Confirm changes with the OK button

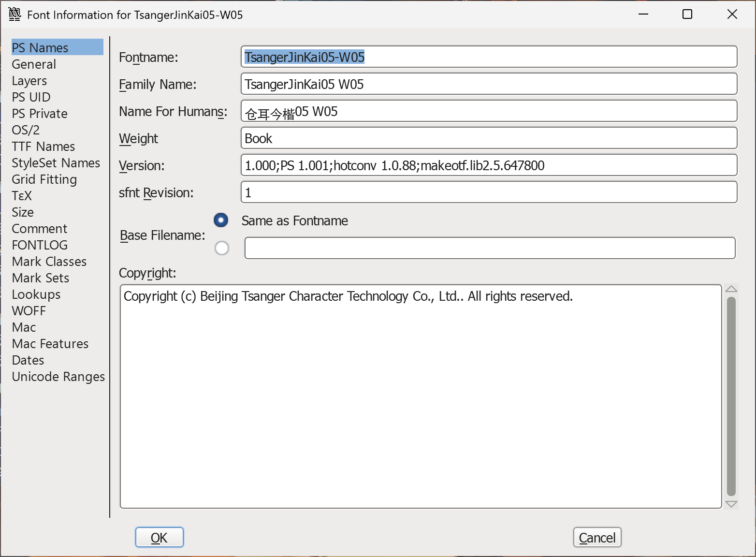coord(160,537)
